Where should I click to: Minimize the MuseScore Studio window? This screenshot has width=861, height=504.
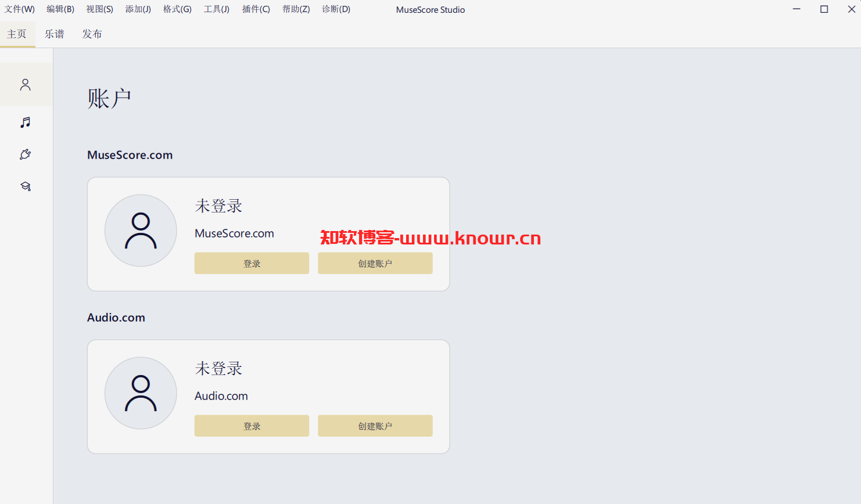point(797,9)
